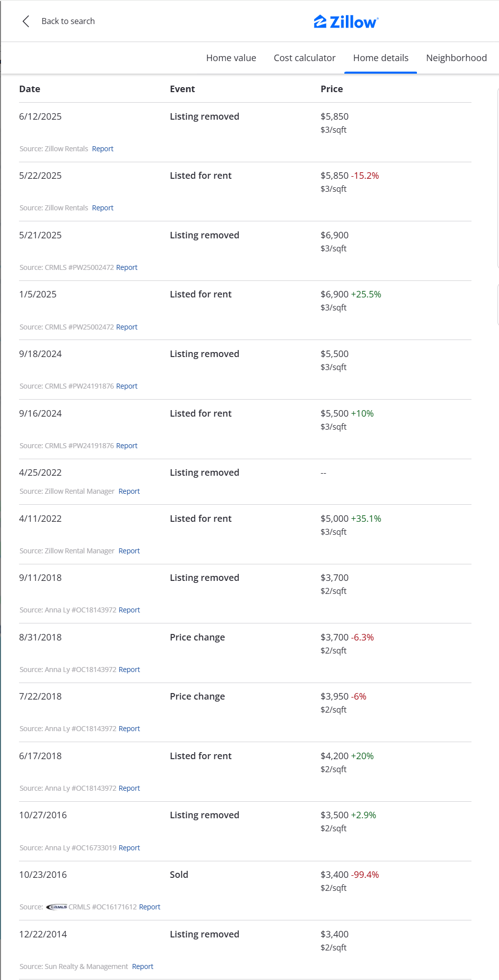Report the 10/27/2016 Listing removed entry
Screen dimensions: 499x980
tap(129, 848)
